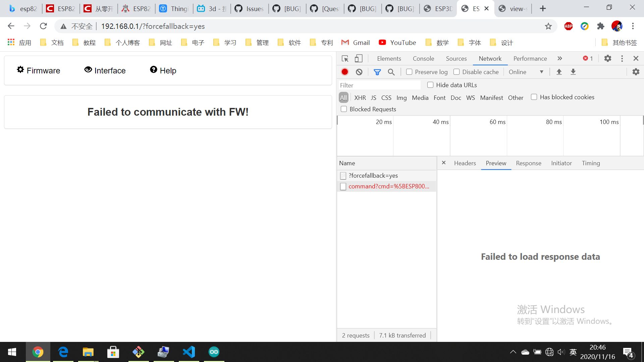Enable Disable cache option
This screenshot has width=644, height=362.
point(457,72)
